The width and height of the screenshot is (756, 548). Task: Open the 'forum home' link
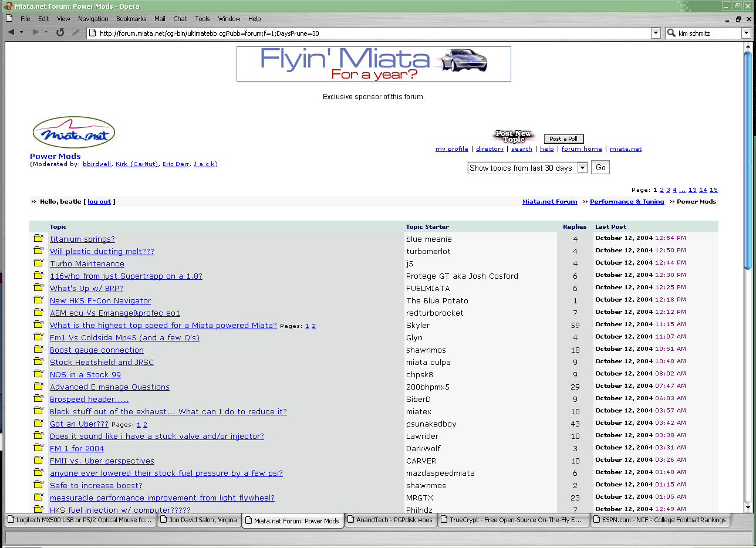[x=581, y=149]
